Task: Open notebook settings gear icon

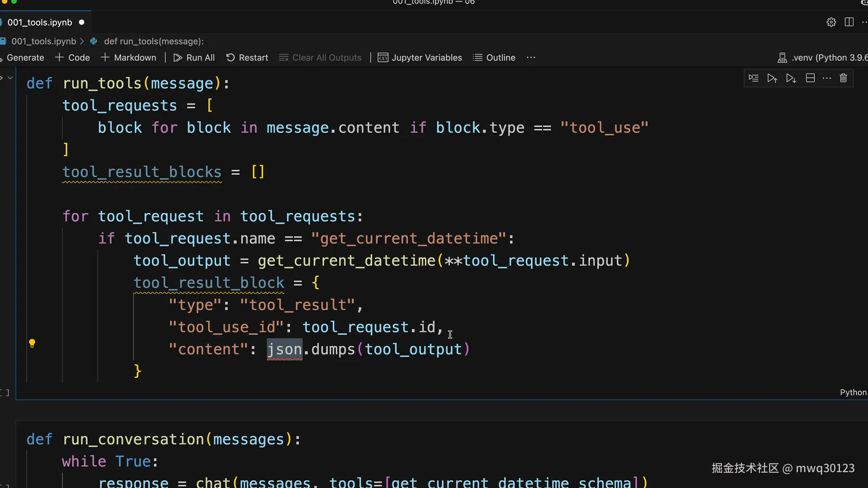Action: point(831,22)
